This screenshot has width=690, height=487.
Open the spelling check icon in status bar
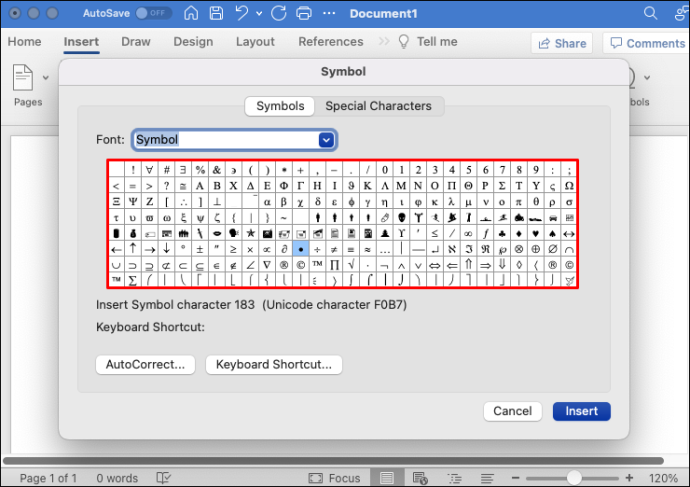(x=163, y=478)
